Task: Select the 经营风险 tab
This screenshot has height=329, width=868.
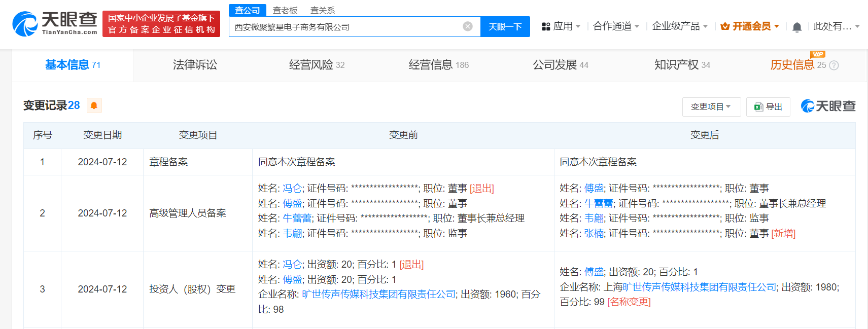Action: [317, 65]
